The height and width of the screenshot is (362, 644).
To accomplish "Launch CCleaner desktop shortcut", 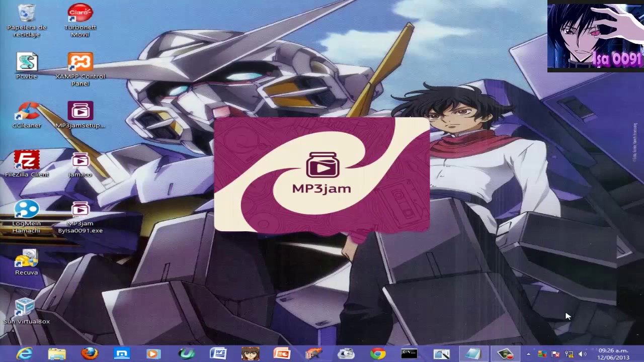I will (x=26, y=115).
